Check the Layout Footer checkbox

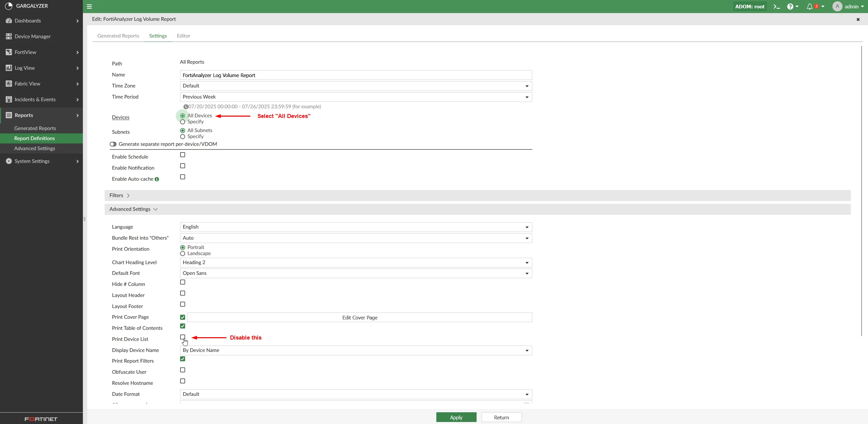coord(183,304)
